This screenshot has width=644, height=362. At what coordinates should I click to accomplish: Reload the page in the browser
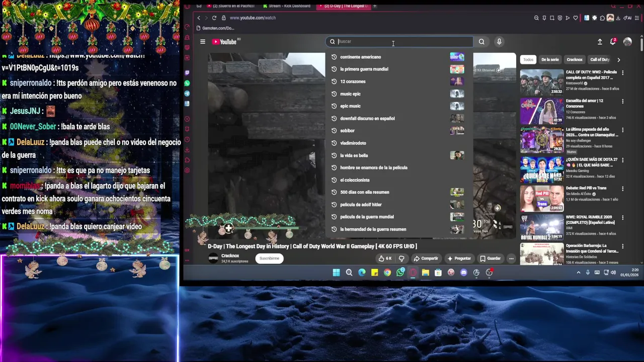coord(214,18)
